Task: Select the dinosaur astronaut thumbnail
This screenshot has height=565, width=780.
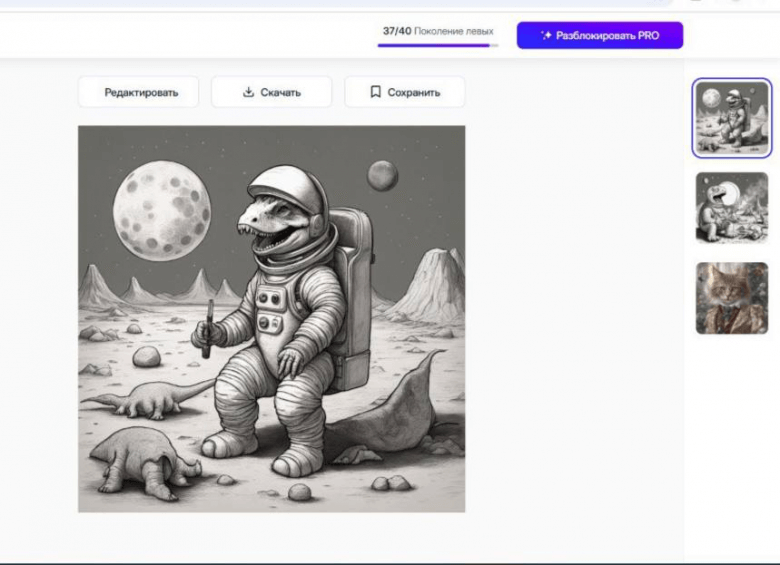Action: tap(732, 118)
